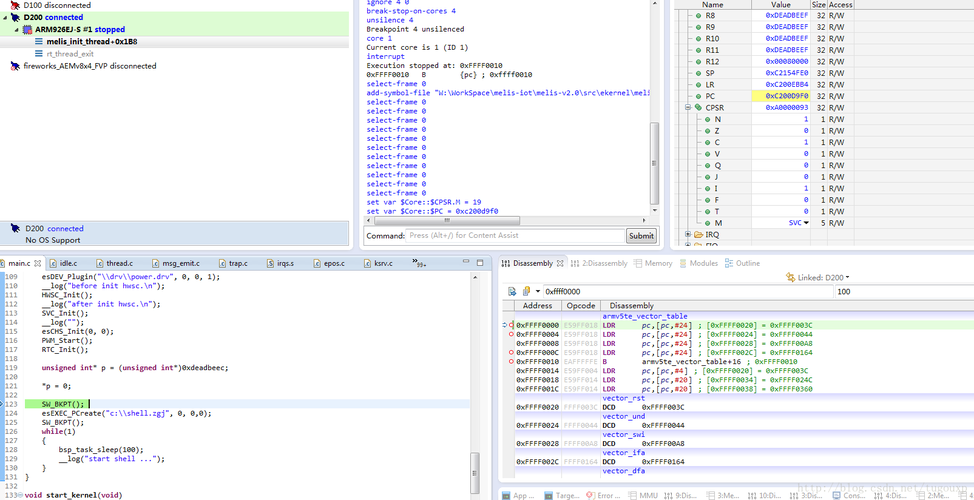Screen dimensions: 974x500
Task: Show hidden editor tabs list
Action: pyautogui.click(x=419, y=263)
